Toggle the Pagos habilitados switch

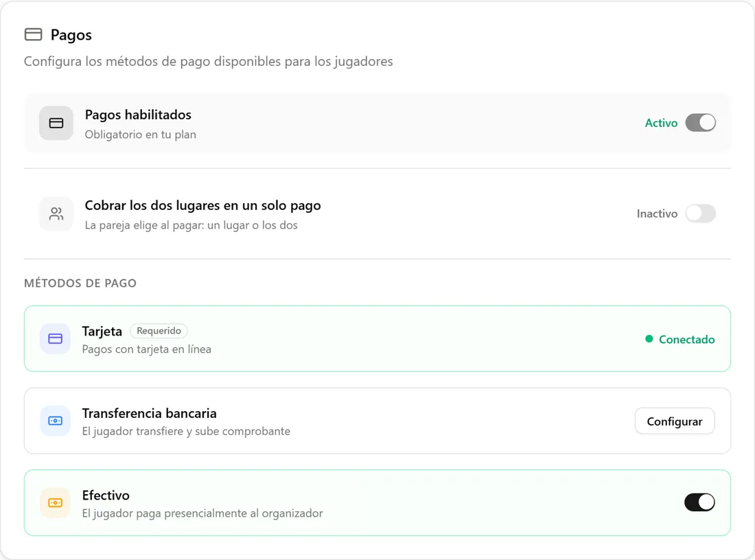point(701,123)
